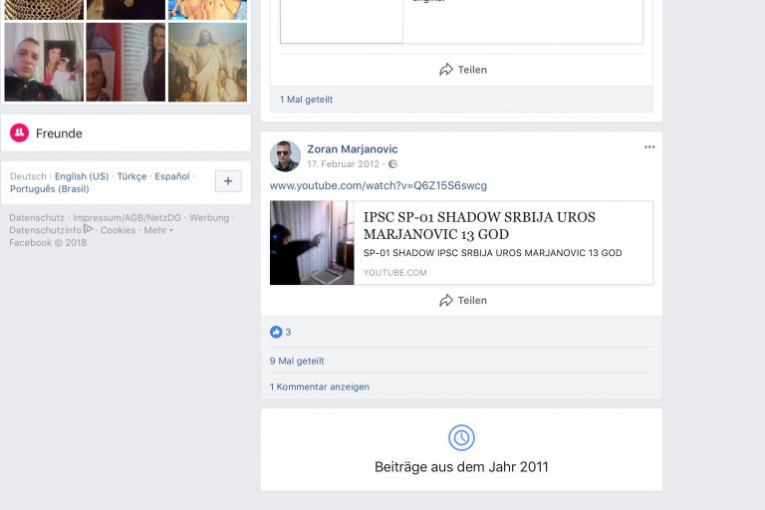Viewport: 765px width, 510px height.
Task: Expand the Mehr footer dropdown
Action: (157, 230)
